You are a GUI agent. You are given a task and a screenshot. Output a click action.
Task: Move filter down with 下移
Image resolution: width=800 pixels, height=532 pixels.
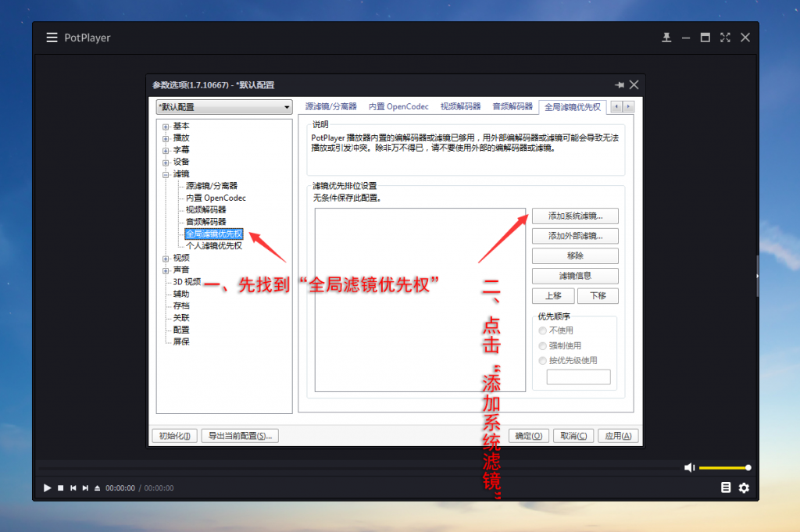[598, 296]
